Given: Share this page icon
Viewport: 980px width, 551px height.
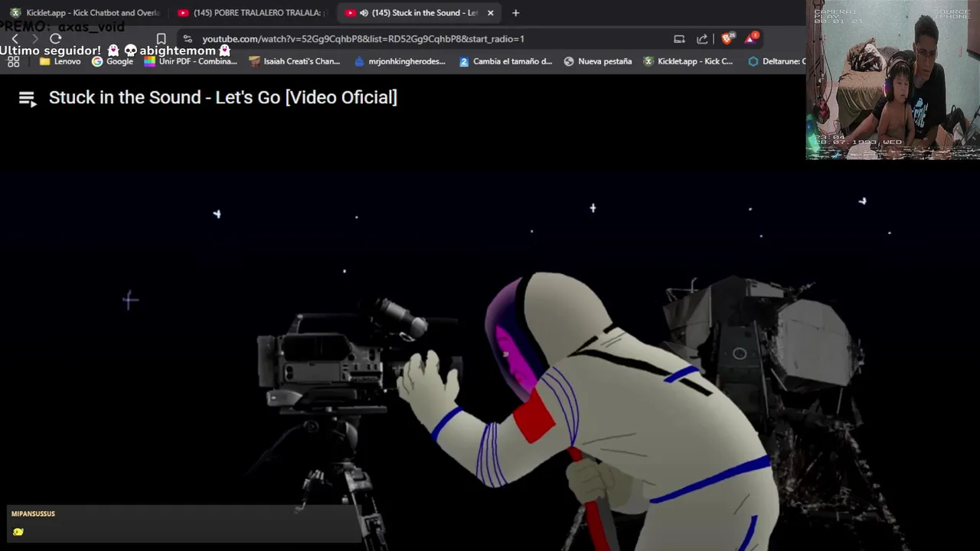Looking at the screenshot, I should (702, 39).
